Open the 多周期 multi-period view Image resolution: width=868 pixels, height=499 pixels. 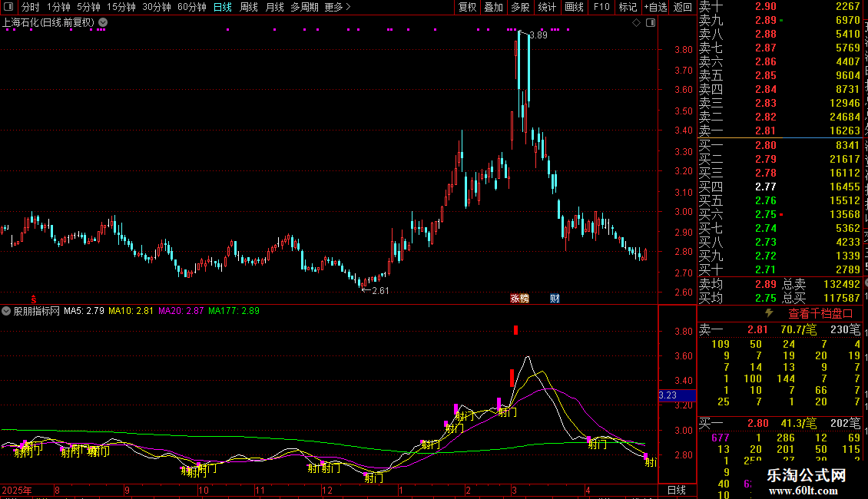(304, 7)
